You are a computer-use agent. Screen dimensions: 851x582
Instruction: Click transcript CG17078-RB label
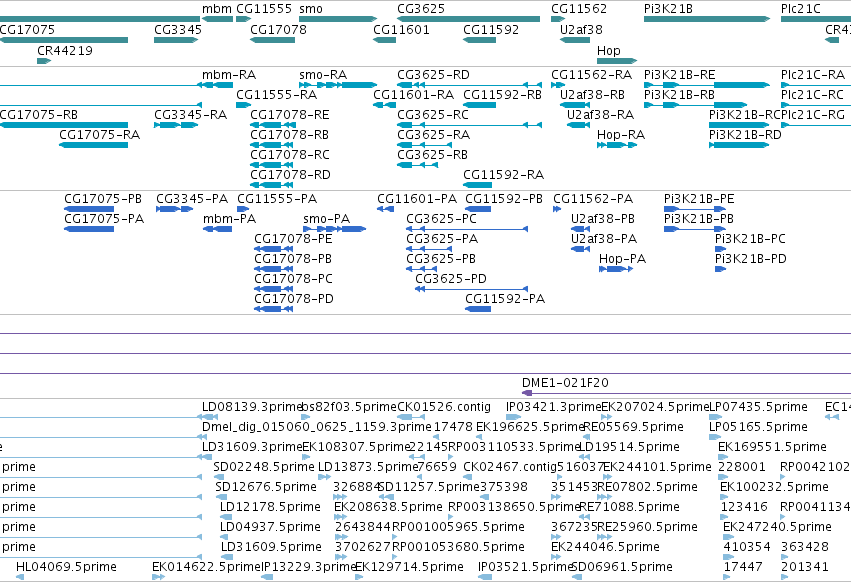click(289, 135)
